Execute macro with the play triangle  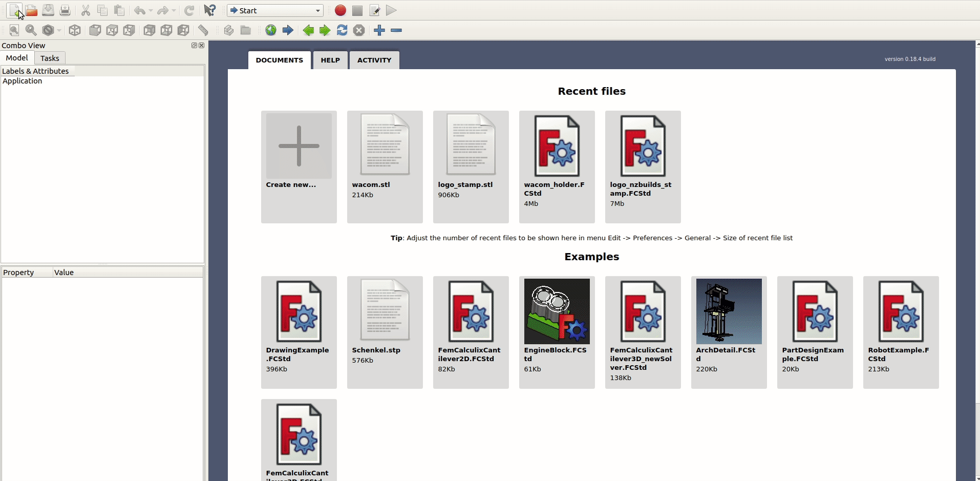point(391,10)
